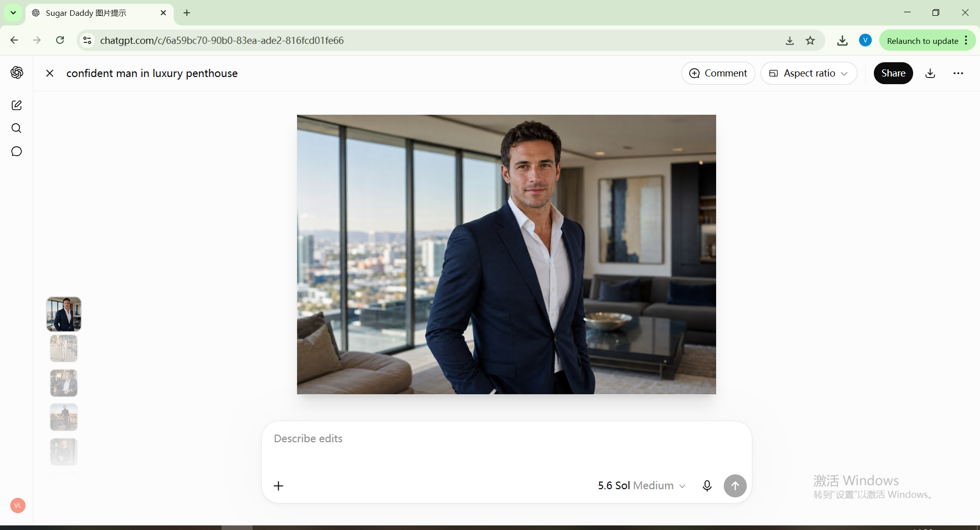Bookmark this page with the star icon
Viewport: 980px width, 530px height.
tap(810, 40)
